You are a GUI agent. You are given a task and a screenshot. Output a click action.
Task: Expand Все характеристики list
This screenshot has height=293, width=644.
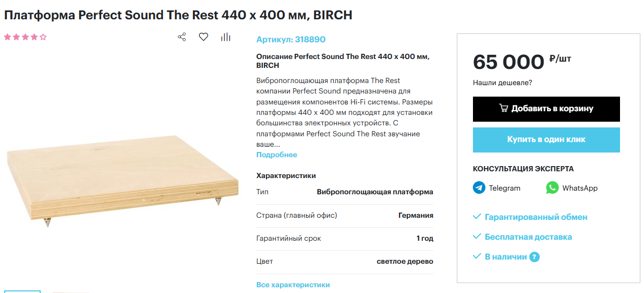[293, 285]
